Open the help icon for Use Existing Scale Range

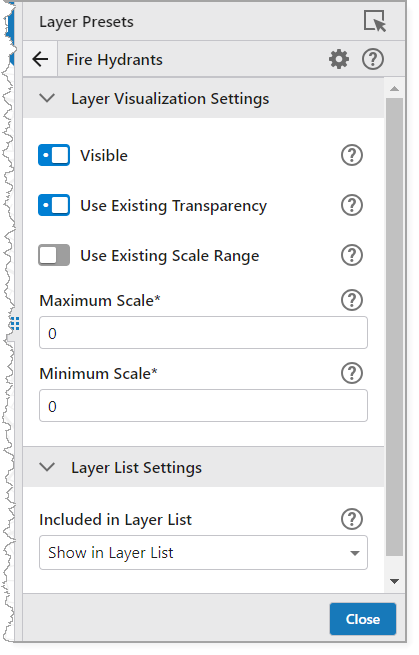[352, 255]
